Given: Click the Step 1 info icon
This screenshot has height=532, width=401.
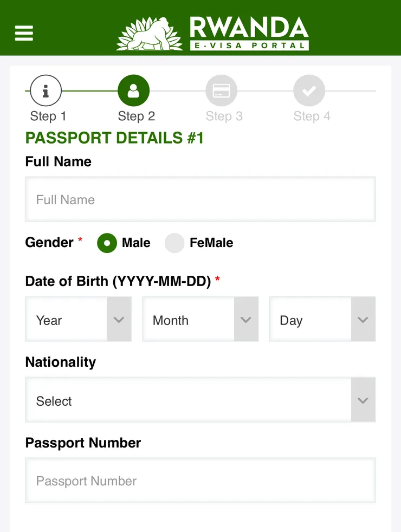Looking at the screenshot, I should [x=46, y=90].
